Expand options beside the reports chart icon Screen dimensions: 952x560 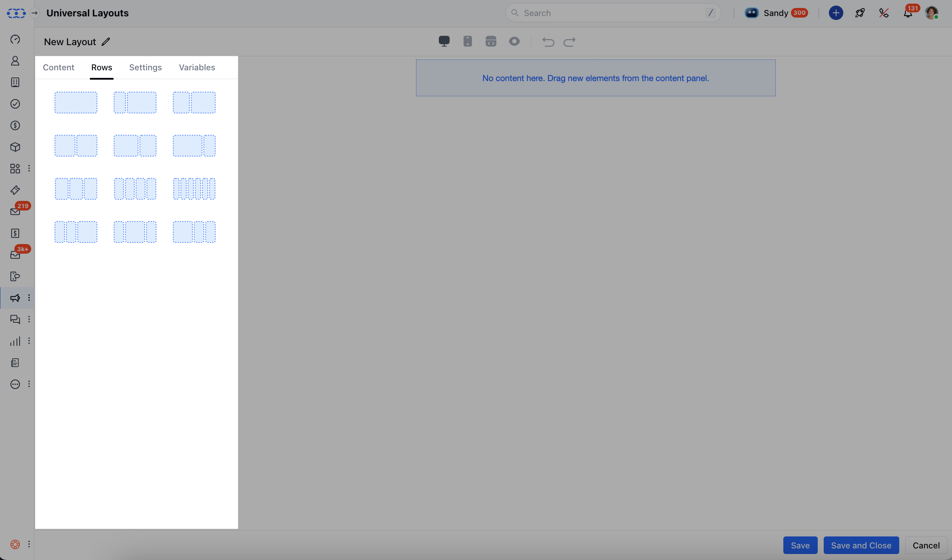[x=29, y=341]
